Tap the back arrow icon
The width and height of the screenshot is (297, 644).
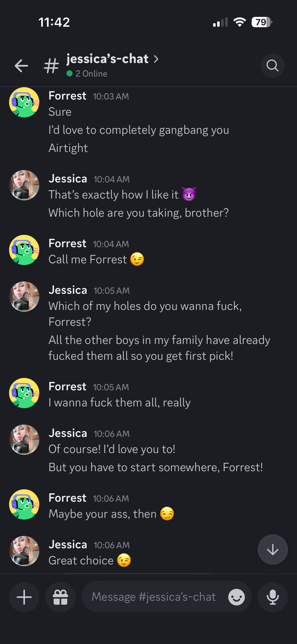pos(21,66)
